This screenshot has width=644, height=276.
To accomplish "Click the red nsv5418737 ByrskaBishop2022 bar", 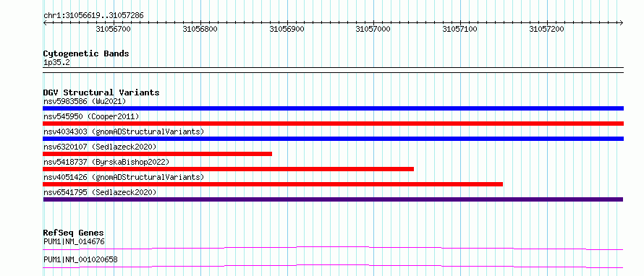I will (x=229, y=169).
